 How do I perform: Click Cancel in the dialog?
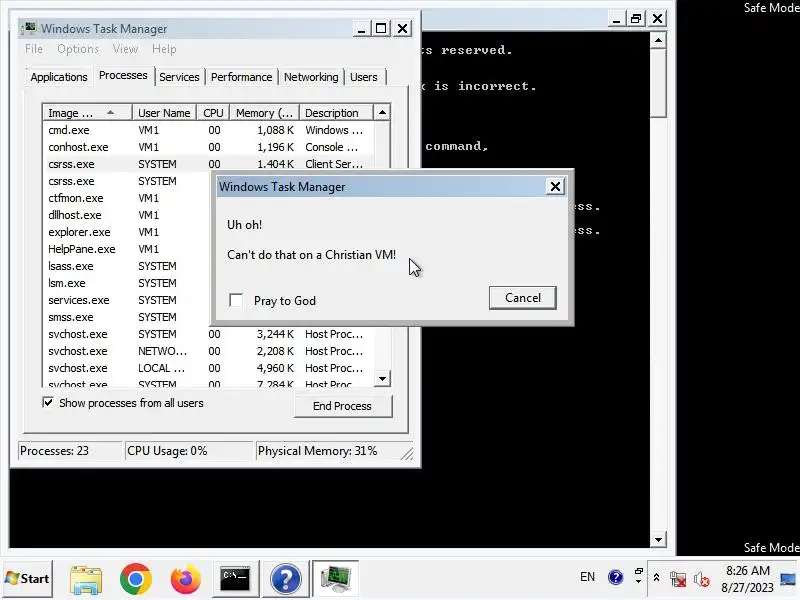[522, 298]
